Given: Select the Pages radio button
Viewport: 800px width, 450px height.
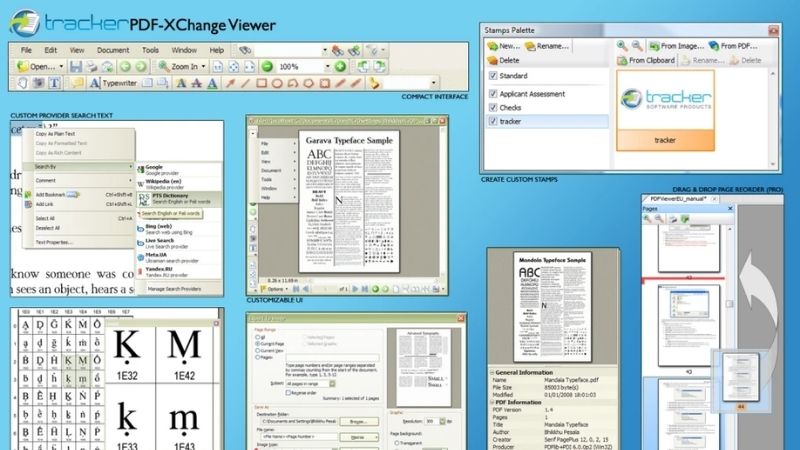Looking at the screenshot, I should click(x=257, y=358).
